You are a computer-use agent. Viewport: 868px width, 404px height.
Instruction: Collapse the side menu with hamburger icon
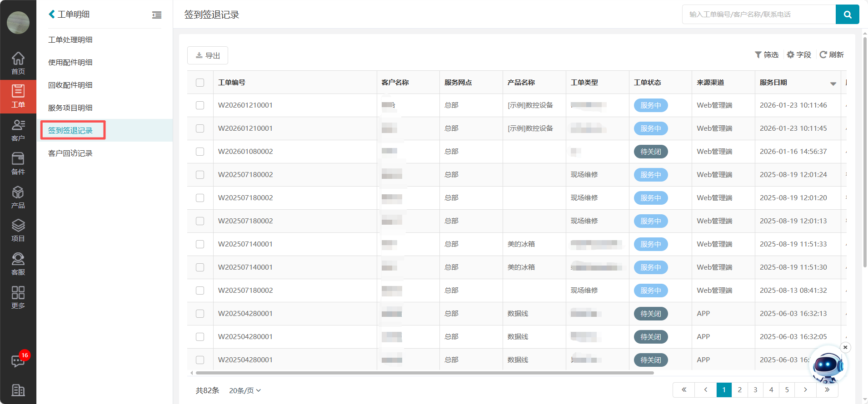click(157, 15)
